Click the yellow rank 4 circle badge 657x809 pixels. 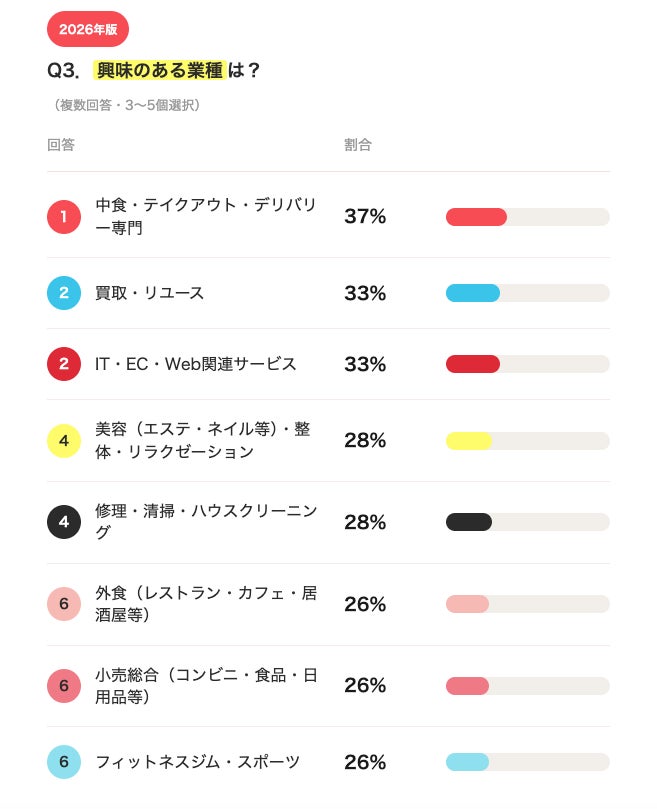click(64, 441)
